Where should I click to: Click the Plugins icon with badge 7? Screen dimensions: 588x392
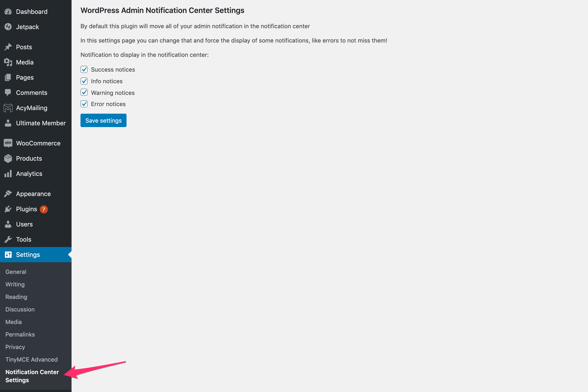pos(8,209)
